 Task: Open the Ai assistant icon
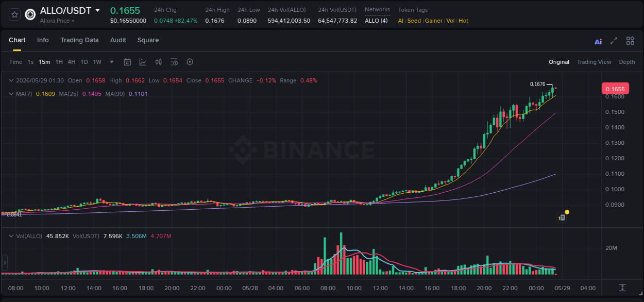pyautogui.click(x=598, y=41)
